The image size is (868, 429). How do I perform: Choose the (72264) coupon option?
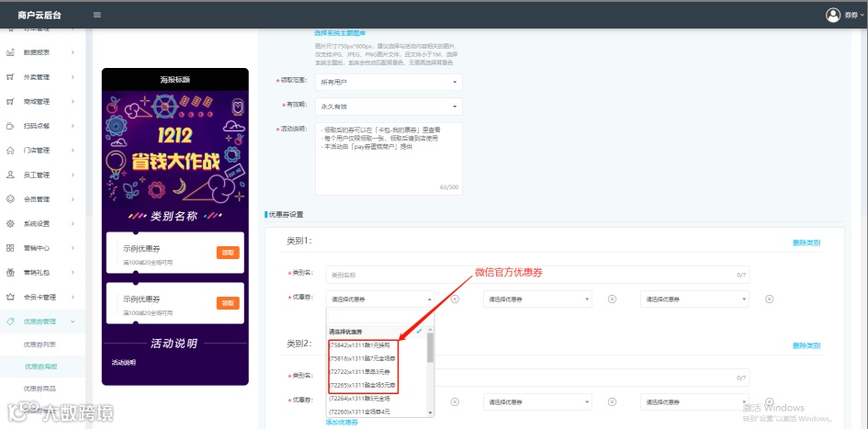(x=377, y=399)
